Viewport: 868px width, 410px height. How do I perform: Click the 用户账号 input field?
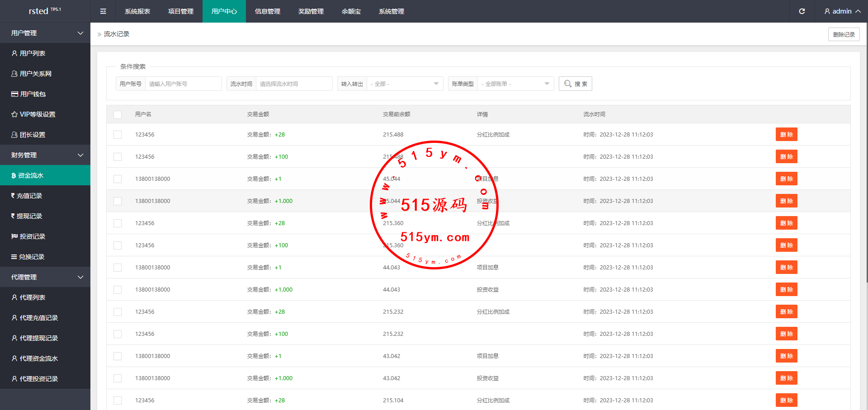183,84
